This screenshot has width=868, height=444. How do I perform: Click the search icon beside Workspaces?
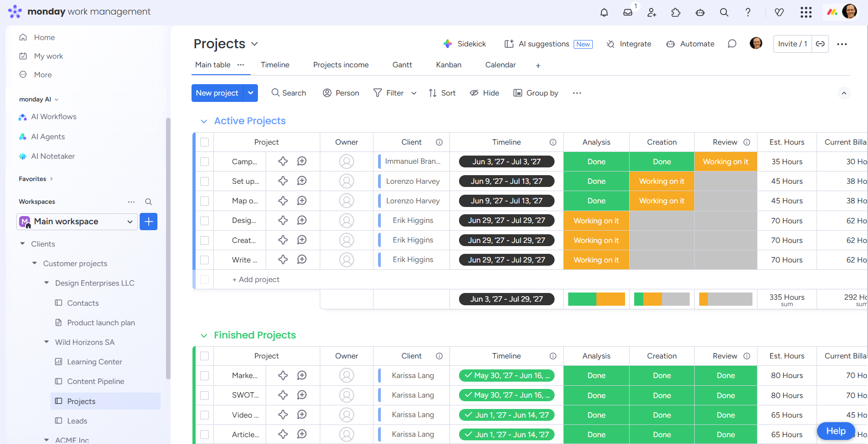[148, 202]
